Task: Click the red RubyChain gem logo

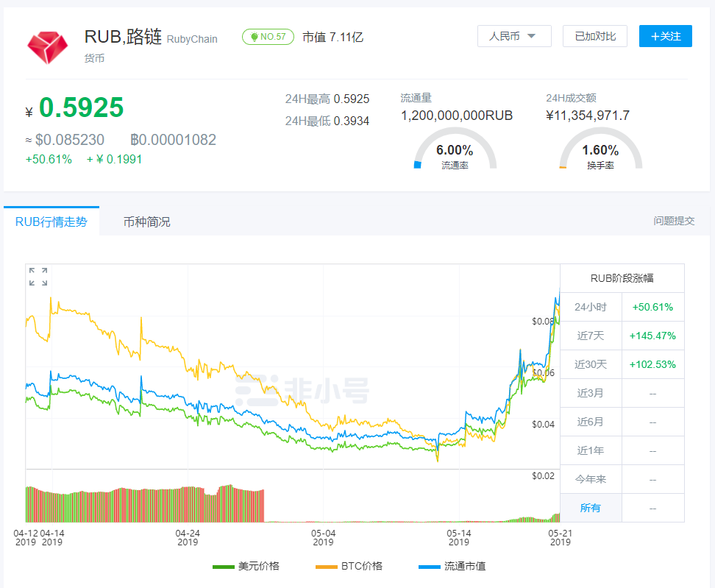Action: click(x=47, y=47)
